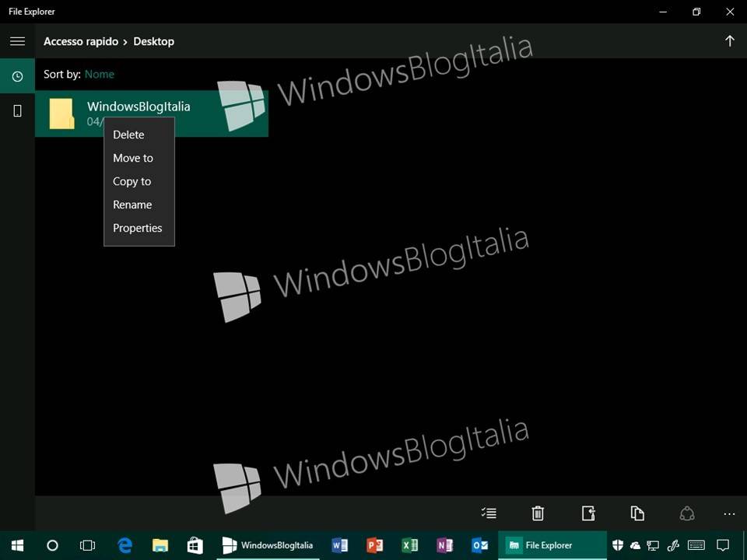Choose Properties from context menu
The width and height of the screenshot is (747, 560).
pos(137,228)
